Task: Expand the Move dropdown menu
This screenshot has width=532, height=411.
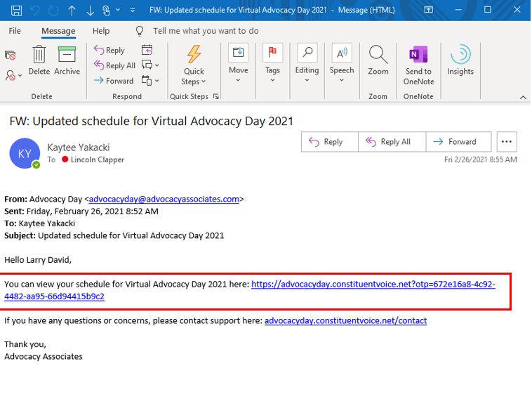Action: tap(239, 62)
